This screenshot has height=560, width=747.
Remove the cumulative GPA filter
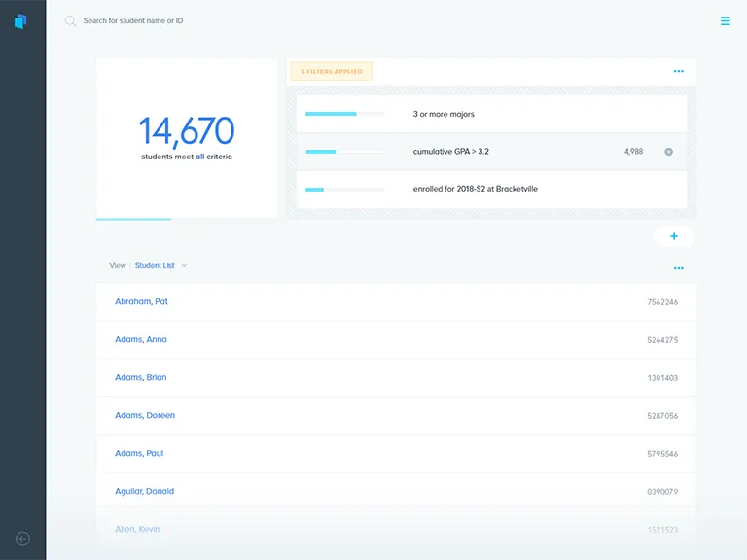(x=669, y=152)
